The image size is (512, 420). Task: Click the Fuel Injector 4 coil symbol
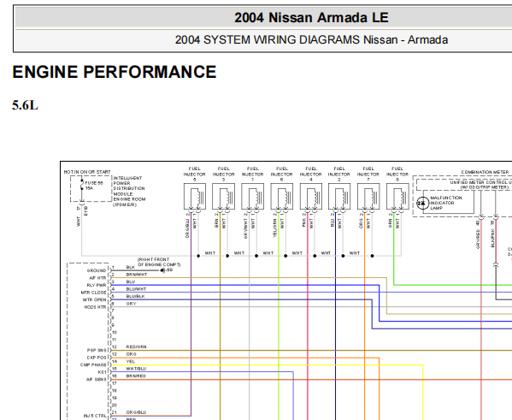pyautogui.click(x=311, y=197)
